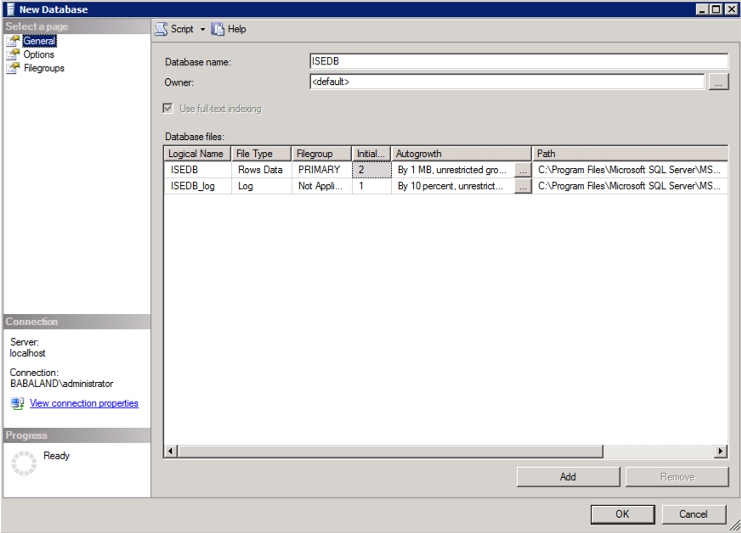Viewport: 741px width, 533px height.
Task: Click the scroll right arrow
Action: point(720,451)
